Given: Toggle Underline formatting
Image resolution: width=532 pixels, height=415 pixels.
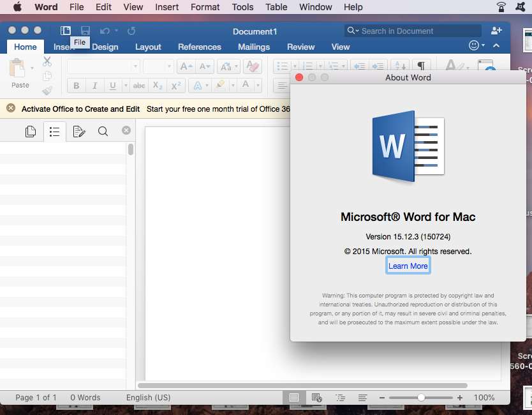Looking at the screenshot, I should (113, 86).
